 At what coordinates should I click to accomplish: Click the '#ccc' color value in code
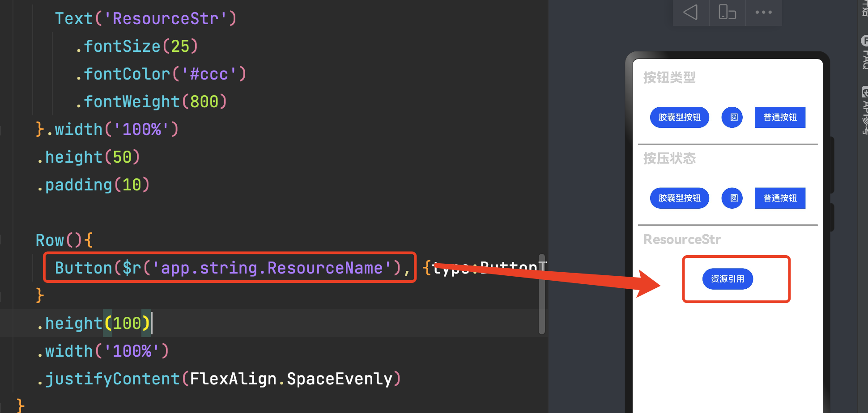click(x=209, y=74)
